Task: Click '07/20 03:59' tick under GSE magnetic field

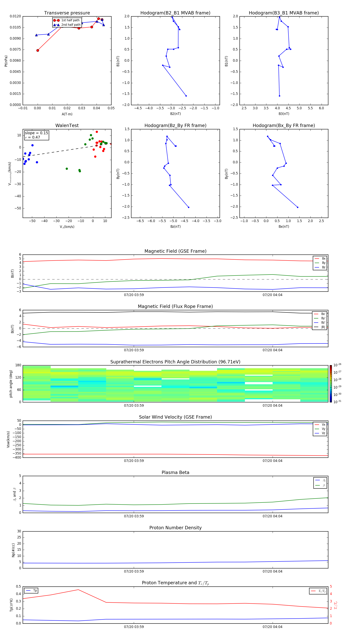Action: 134,295
